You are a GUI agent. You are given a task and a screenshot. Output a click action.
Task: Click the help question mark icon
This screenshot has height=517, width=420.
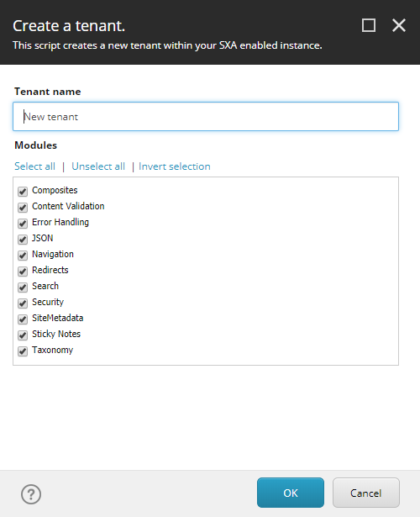pos(31,494)
